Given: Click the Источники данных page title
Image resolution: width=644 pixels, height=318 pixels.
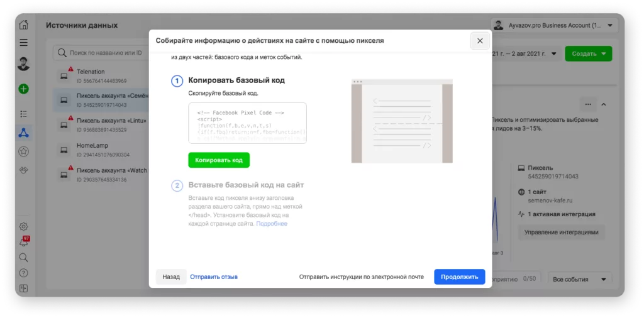Looking at the screenshot, I should coord(82,25).
